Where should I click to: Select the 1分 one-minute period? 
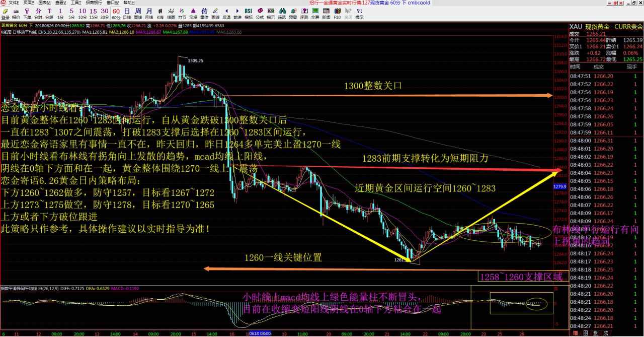[60, 14]
